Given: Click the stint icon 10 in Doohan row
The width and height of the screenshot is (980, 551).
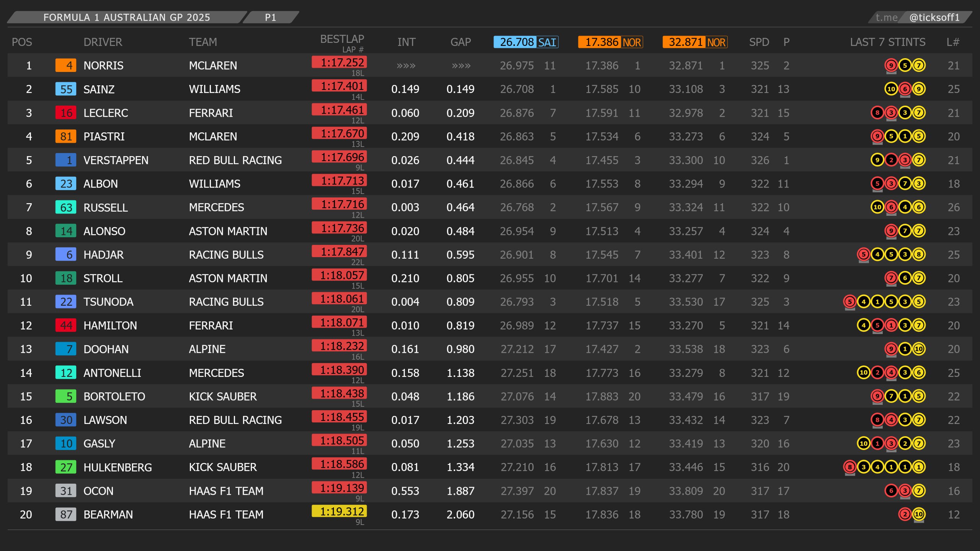Looking at the screenshot, I should 918,349.
